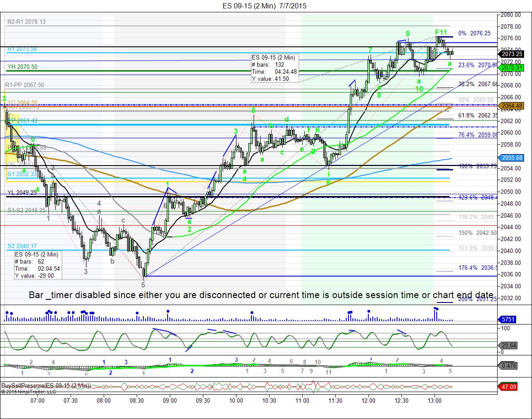Click the S2 2040.17 support label
Image resolution: width=532 pixels, height=419 pixels.
(22, 246)
